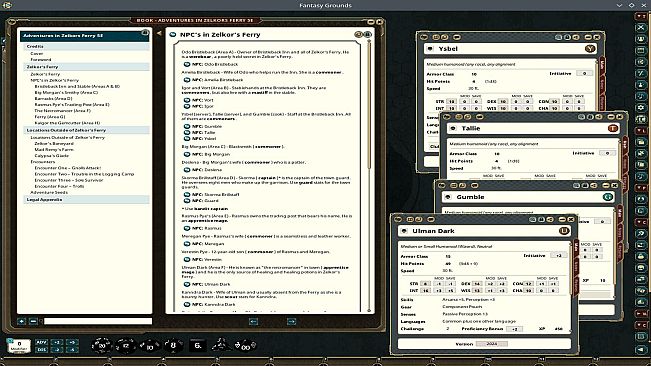This screenshot has width=651, height=366.
Task: Click the link icon beside Tallie's name
Action: coord(453,129)
